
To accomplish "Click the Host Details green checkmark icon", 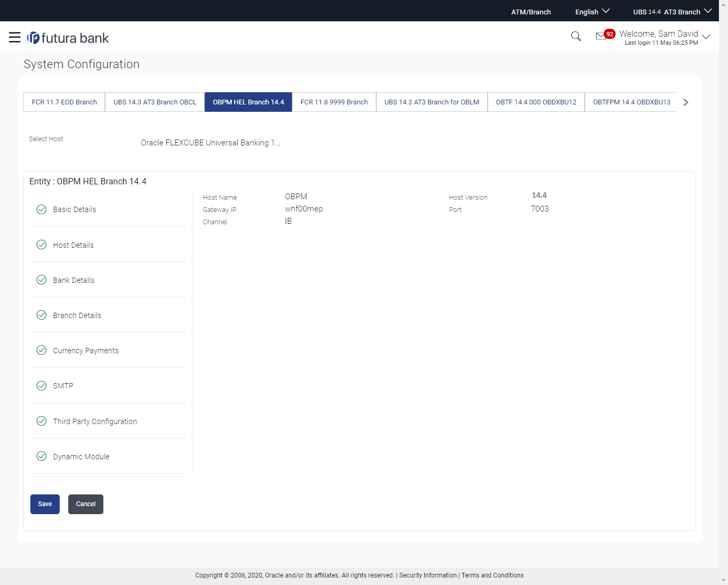I will pos(41,245).
